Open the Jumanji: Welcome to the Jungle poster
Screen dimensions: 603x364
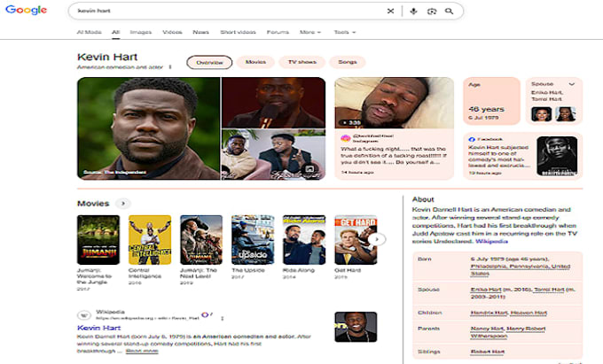(x=98, y=240)
